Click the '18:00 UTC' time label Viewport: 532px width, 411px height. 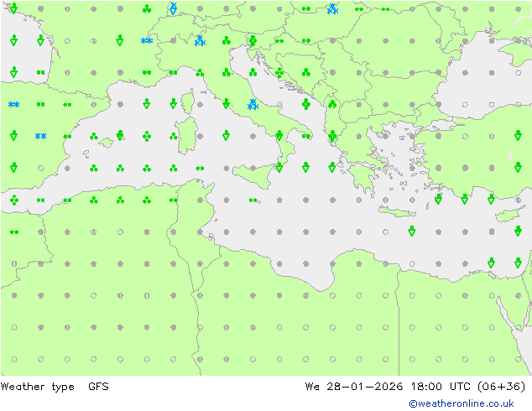click(x=441, y=386)
